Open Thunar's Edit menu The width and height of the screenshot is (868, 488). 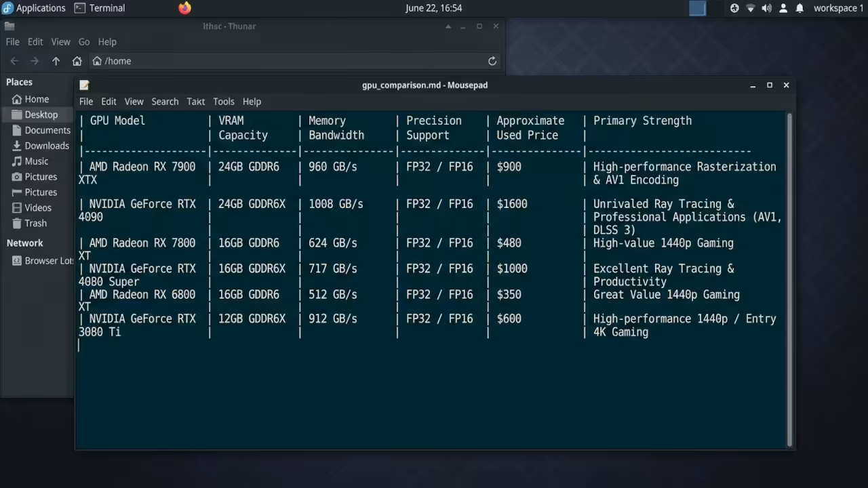35,42
